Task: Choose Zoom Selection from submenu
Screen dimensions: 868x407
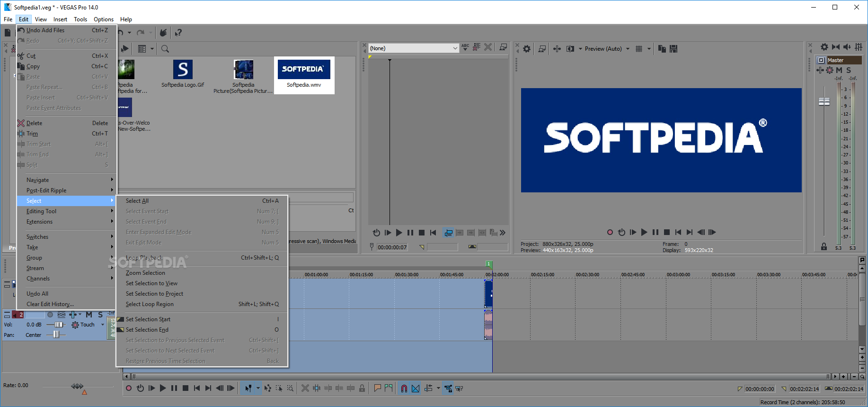Action: 202,273
